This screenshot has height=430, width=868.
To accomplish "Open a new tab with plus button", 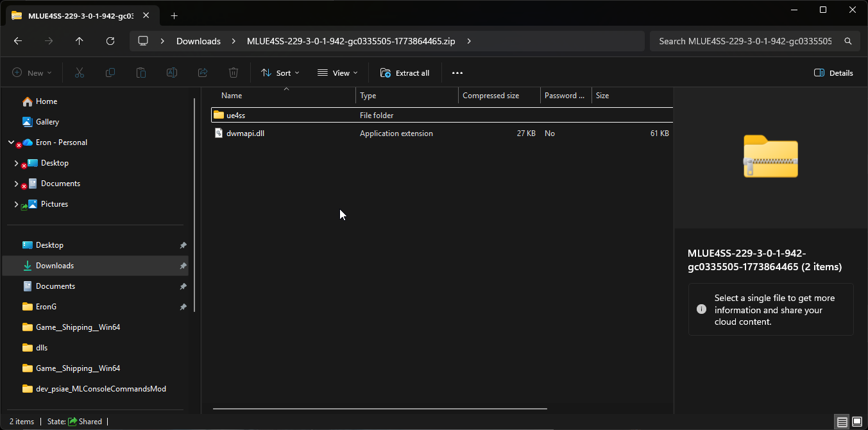I will coord(174,15).
